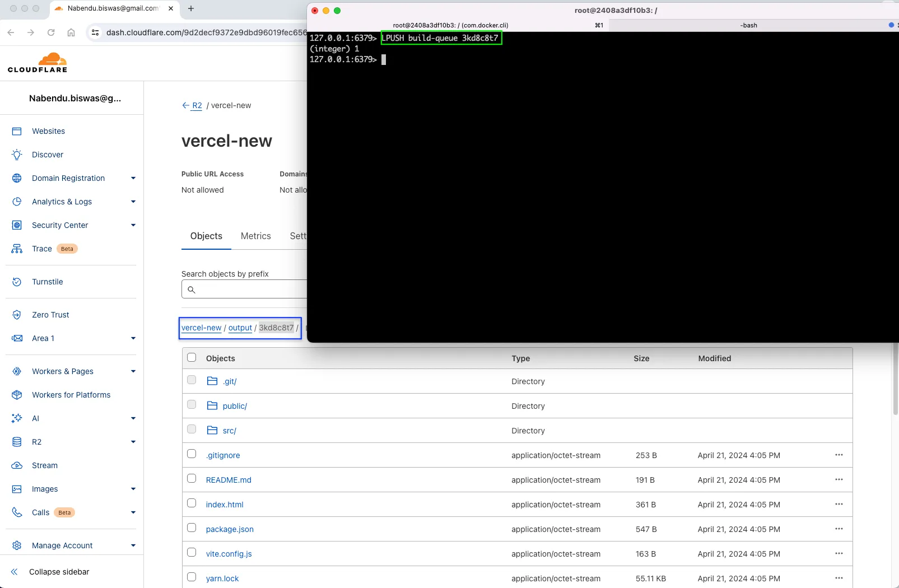The height and width of the screenshot is (588, 899).
Task: Open the public/ directory
Action: pyautogui.click(x=235, y=406)
